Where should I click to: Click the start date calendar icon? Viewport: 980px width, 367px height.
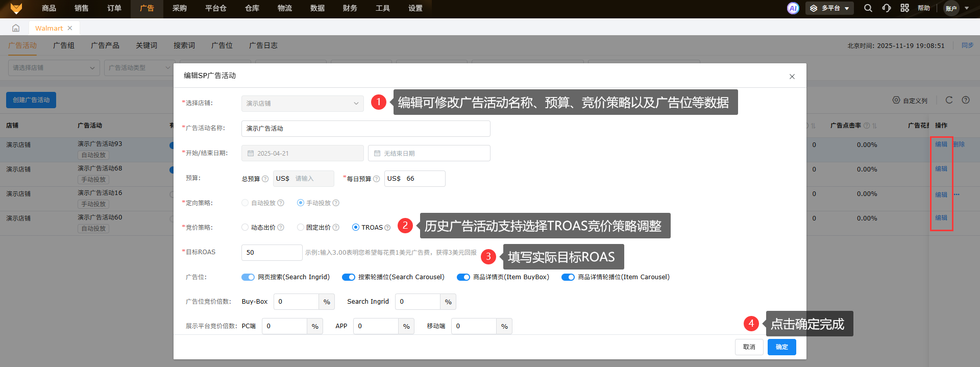click(x=251, y=153)
